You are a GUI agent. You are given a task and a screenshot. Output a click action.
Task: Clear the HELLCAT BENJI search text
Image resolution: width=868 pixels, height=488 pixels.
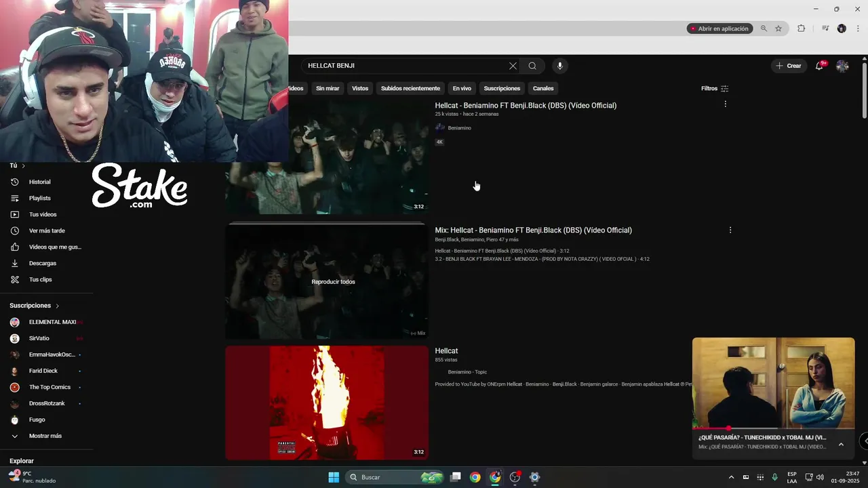(x=513, y=66)
